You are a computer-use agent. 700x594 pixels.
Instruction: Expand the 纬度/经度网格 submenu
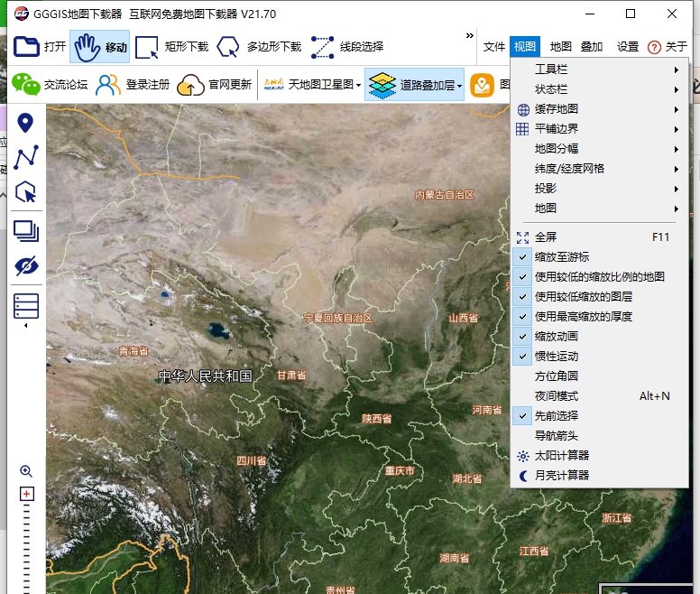click(600, 169)
